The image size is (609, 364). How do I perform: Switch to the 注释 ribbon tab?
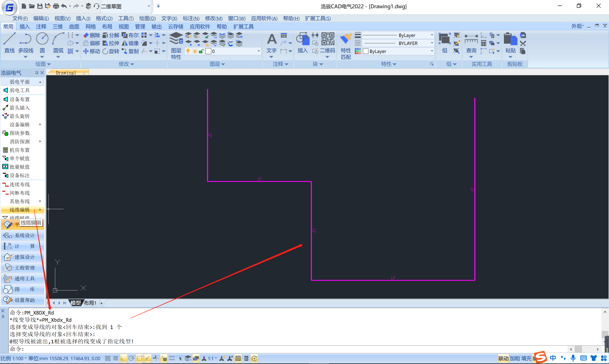pos(41,26)
